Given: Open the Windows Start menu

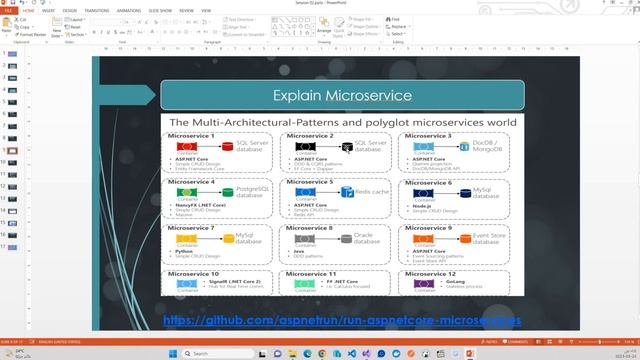Looking at the screenshot, I should click(173, 353).
